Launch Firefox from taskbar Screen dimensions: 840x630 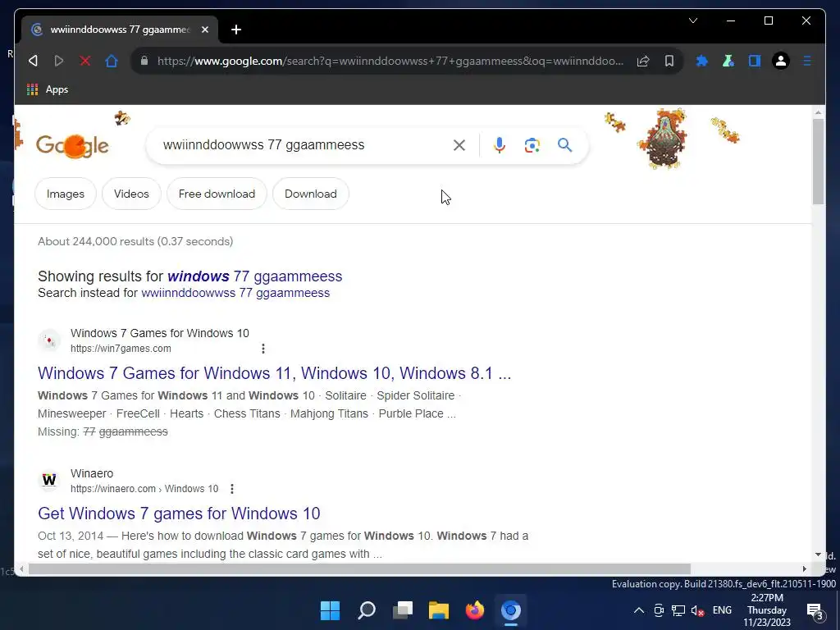point(475,610)
